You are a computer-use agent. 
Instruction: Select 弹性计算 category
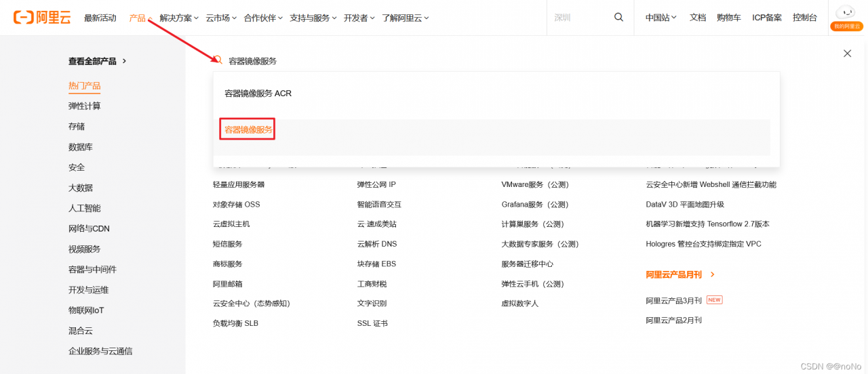point(85,106)
